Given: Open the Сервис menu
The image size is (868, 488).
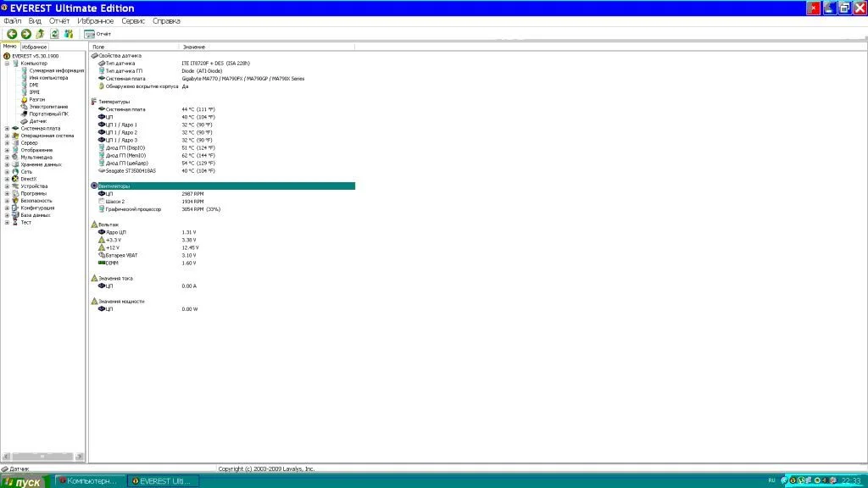Looking at the screenshot, I should coord(133,21).
